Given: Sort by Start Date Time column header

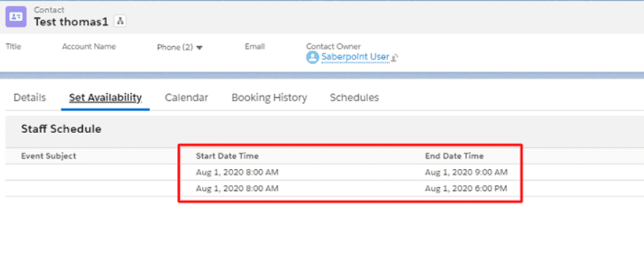Looking at the screenshot, I should (x=227, y=156).
